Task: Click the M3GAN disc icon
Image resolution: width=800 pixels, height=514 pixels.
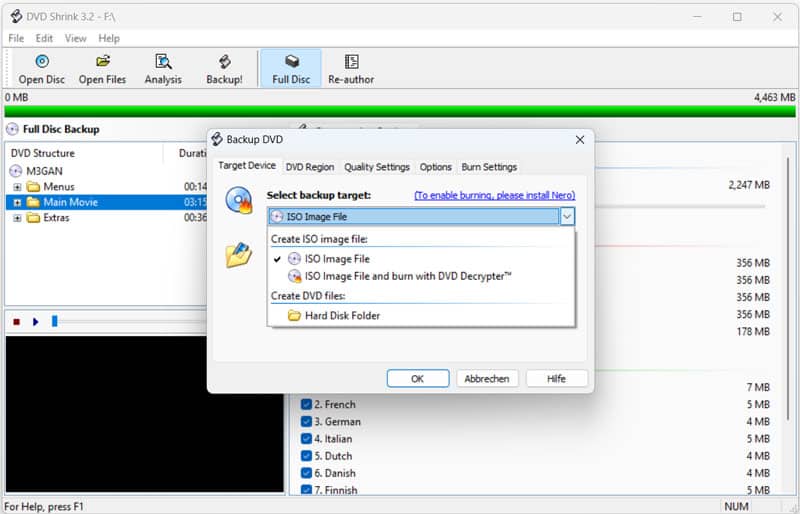Action: (x=16, y=171)
